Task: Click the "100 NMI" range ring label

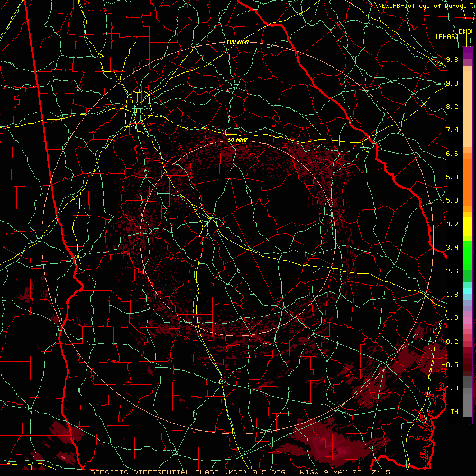Action: click(237, 42)
